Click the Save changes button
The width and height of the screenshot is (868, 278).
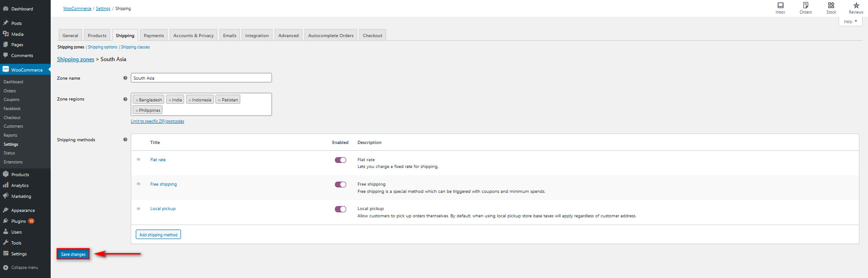(x=73, y=254)
